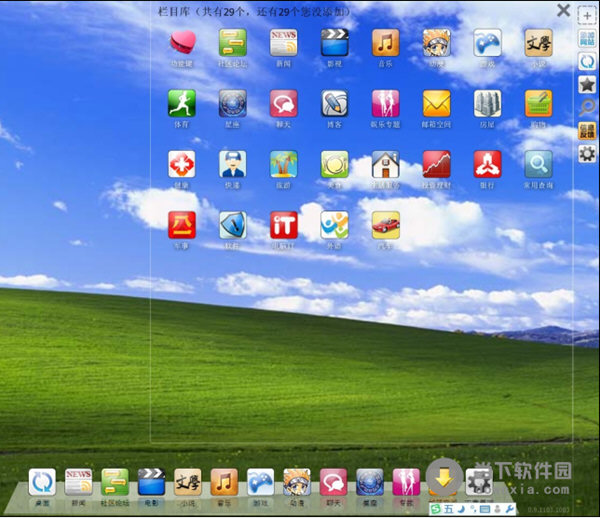This screenshot has height=518, width=600.
Task: Select the 旅游 palm tree travel icon
Action: [x=284, y=164]
